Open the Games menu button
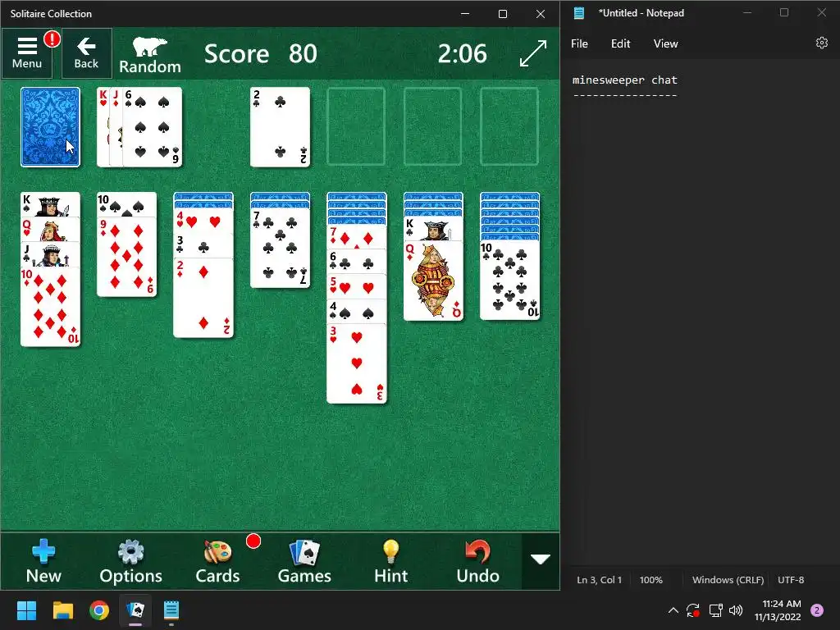 304,561
